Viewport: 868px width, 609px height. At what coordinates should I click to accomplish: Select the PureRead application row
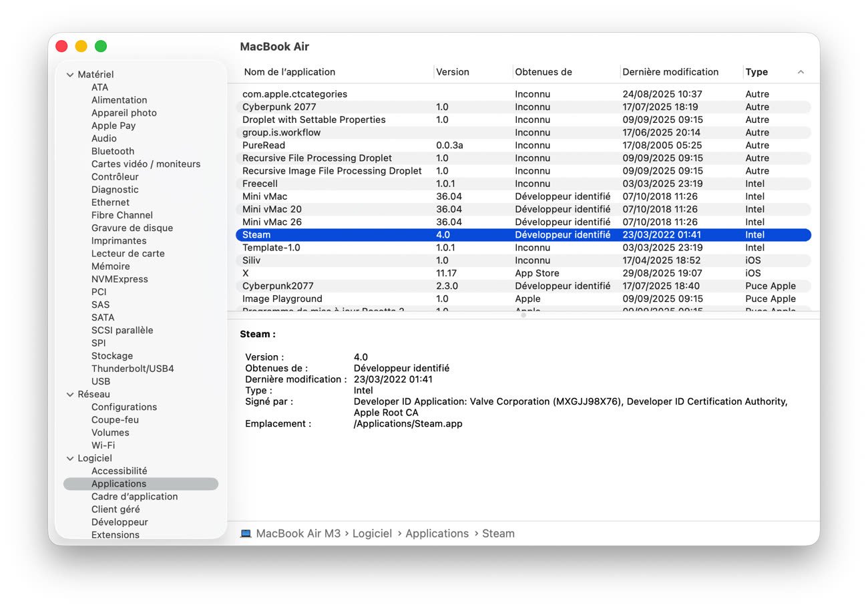pos(523,145)
